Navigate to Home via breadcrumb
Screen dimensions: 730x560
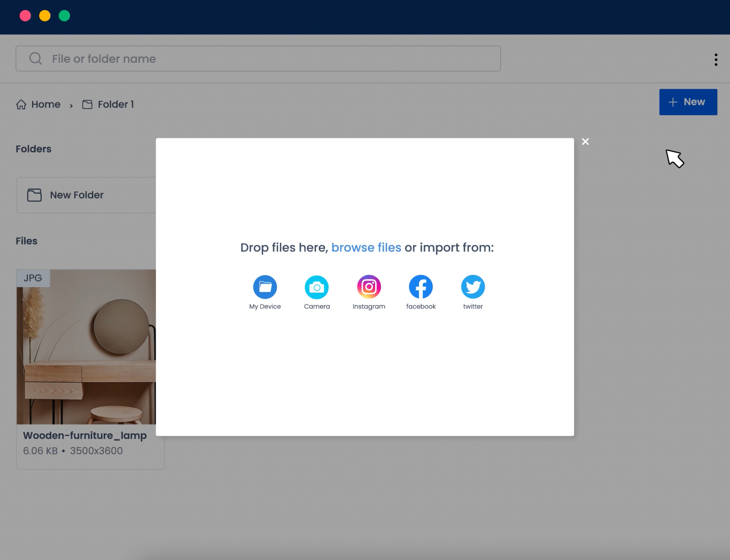tap(46, 104)
